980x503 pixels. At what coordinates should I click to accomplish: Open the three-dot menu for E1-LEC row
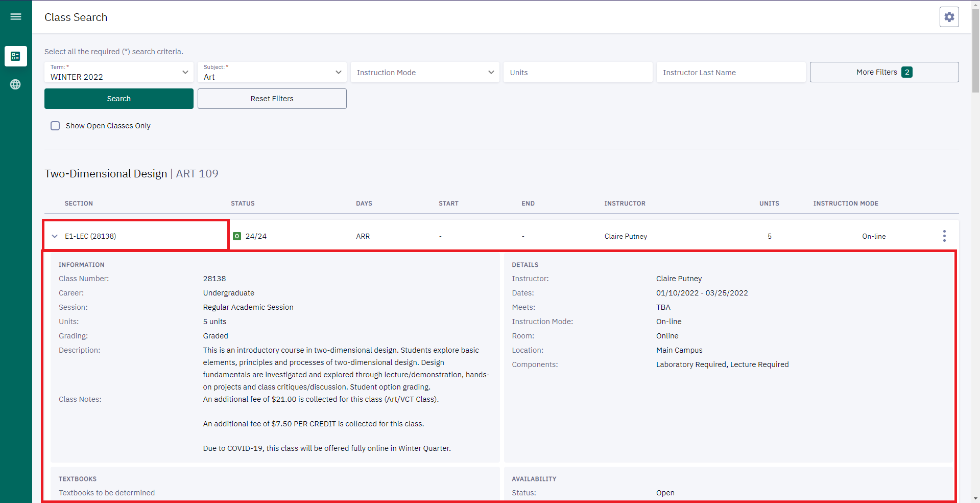point(944,236)
